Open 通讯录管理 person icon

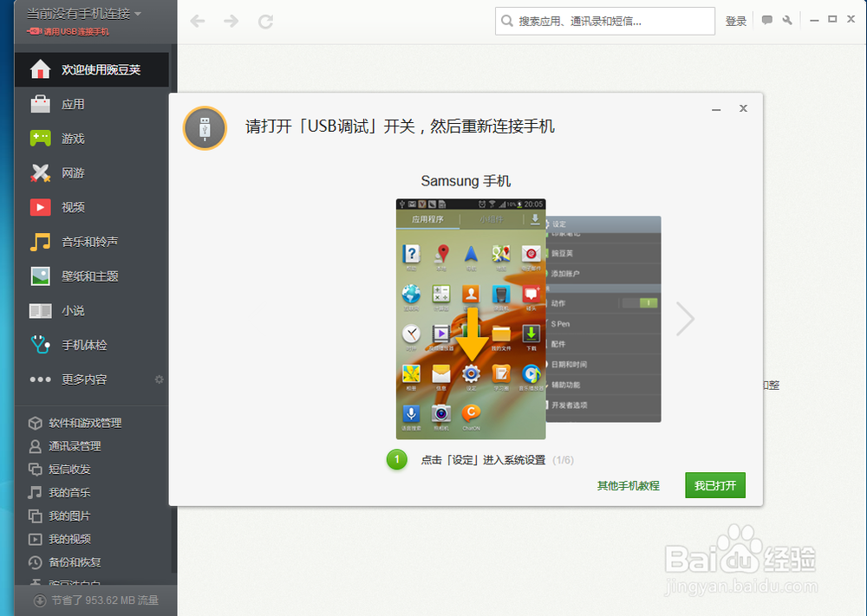pyautogui.click(x=36, y=446)
